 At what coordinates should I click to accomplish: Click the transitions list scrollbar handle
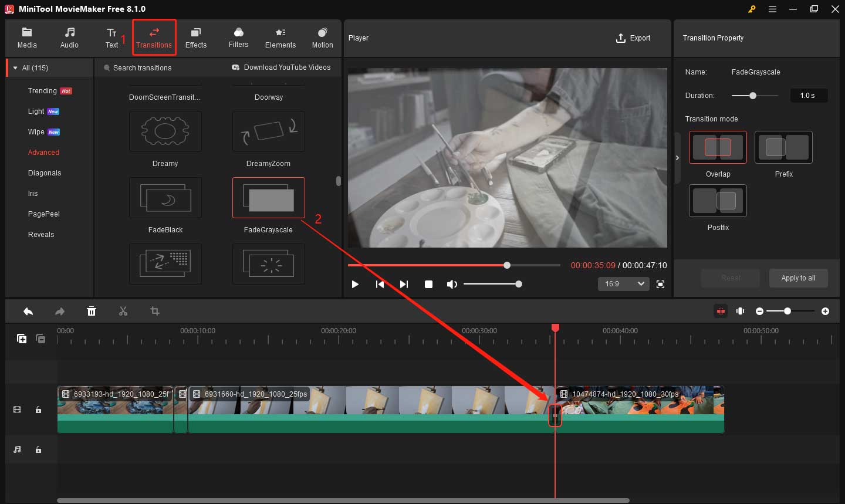tap(338, 181)
